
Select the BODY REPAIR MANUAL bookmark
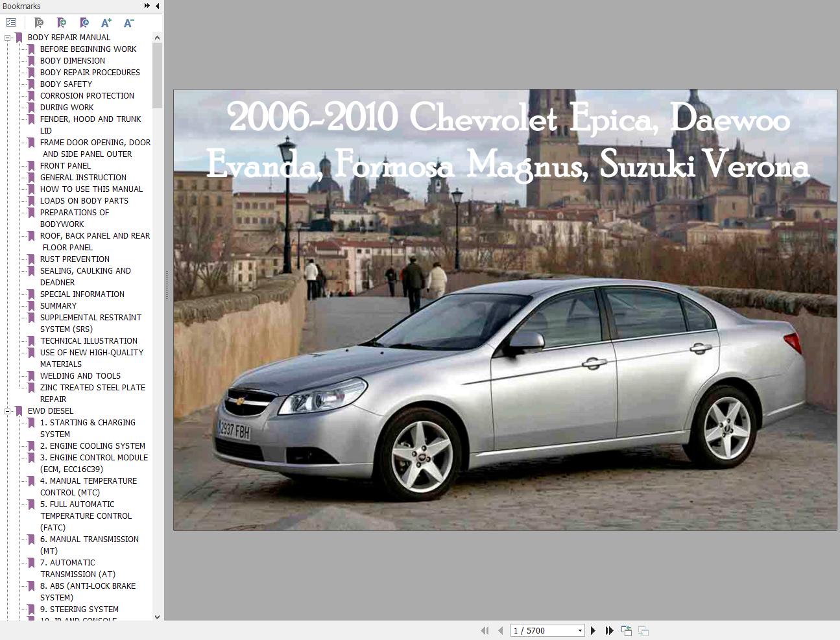[x=69, y=38]
